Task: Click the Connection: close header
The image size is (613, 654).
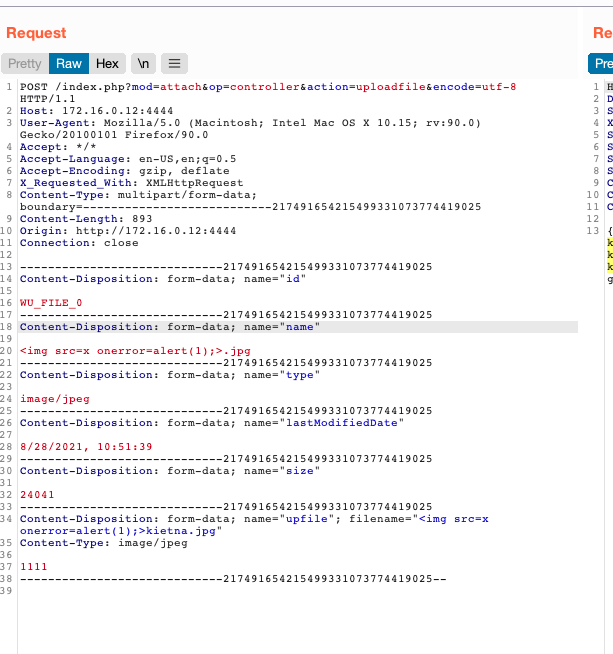Action: (79, 243)
